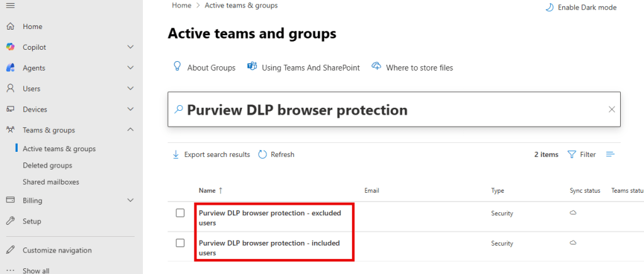Open the list view options icon
Screen dimensions: 644x274
(609, 154)
